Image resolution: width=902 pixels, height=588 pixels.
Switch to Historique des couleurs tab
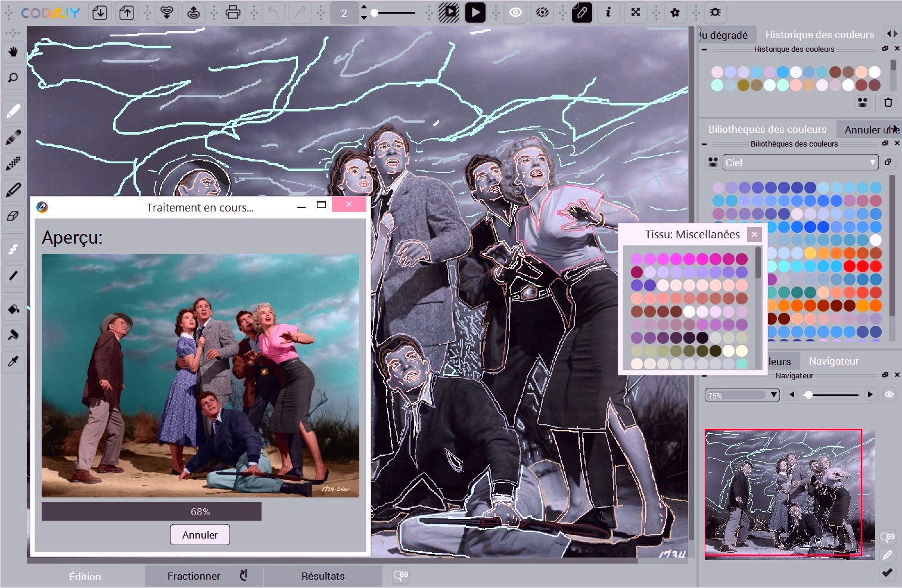(820, 35)
